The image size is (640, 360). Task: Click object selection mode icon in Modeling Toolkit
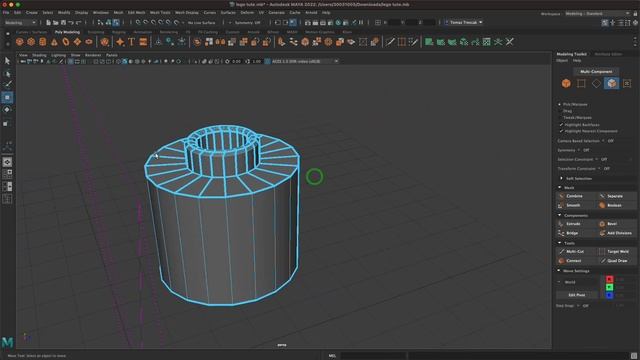(x=566, y=83)
